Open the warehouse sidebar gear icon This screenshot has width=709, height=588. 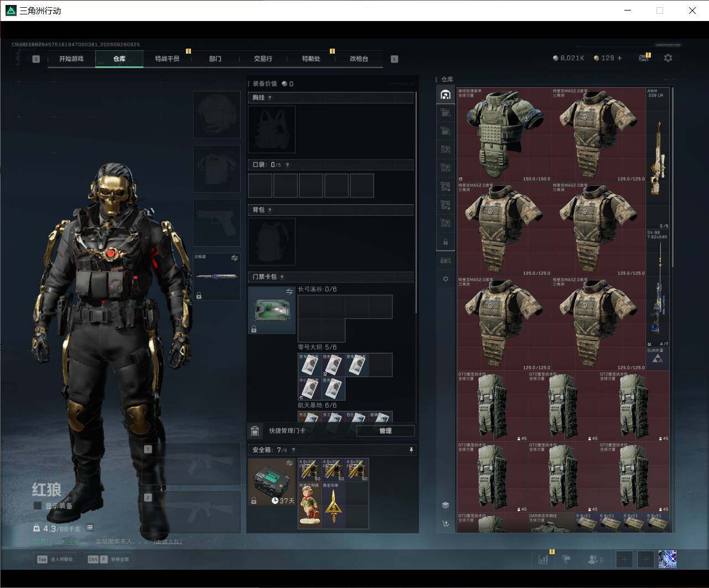pos(446,279)
